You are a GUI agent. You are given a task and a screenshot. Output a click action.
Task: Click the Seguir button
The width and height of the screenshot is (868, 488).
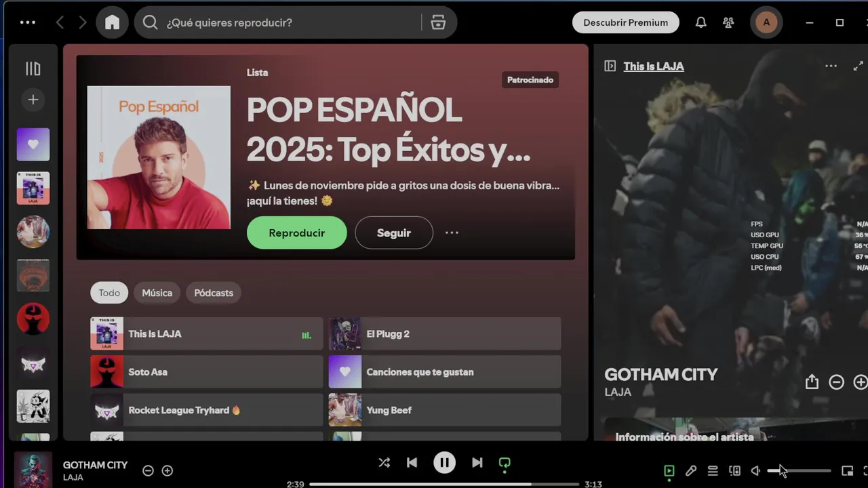pyautogui.click(x=394, y=233)
